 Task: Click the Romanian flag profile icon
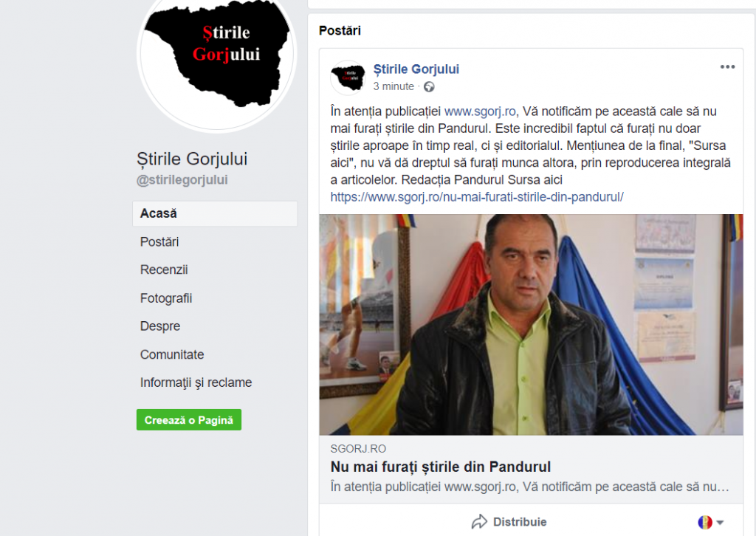click(x=705, y=522)
